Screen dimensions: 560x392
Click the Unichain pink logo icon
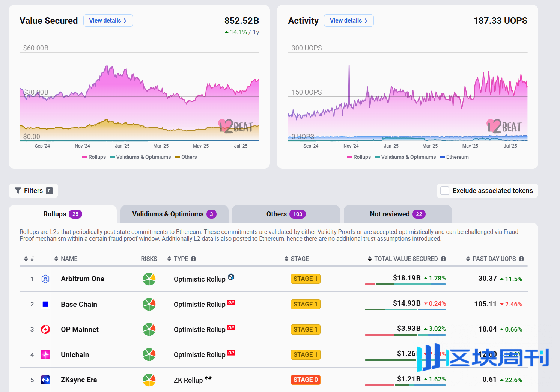point(45,355)
